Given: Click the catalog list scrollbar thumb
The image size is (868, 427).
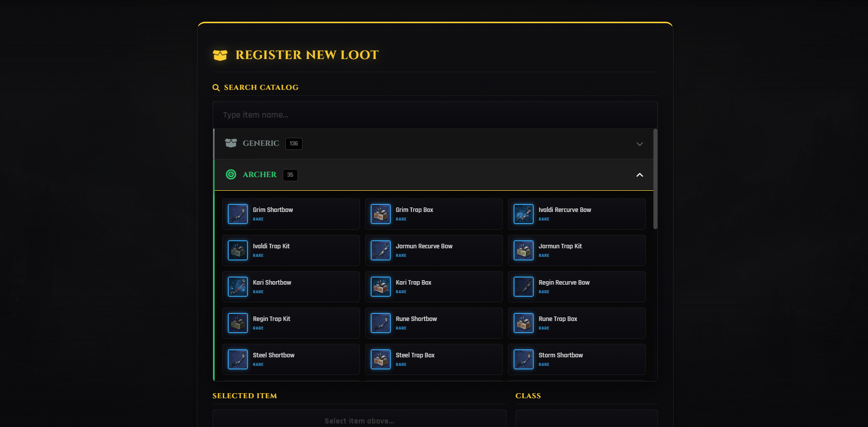Looking at the screenshot, I should tap(655, 179).
